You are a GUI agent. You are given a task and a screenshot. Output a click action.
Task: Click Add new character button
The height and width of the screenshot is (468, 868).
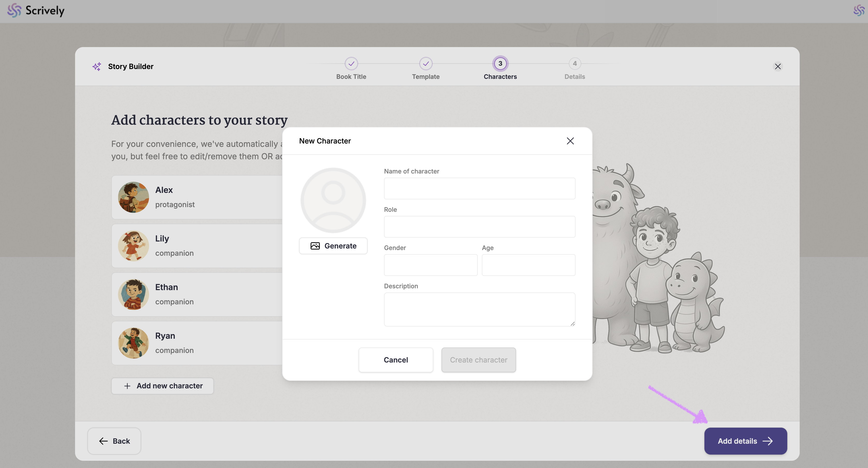click(x=163, y=386)
